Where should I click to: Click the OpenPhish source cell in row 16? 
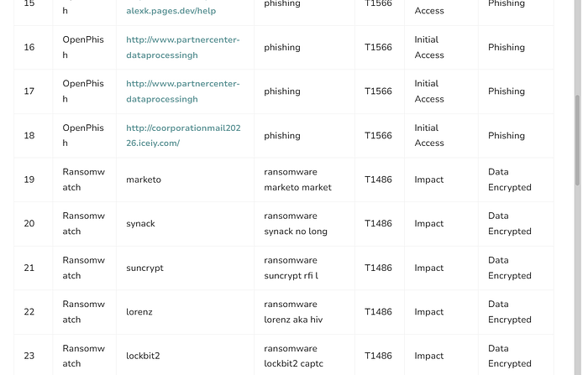coord(84,48)
